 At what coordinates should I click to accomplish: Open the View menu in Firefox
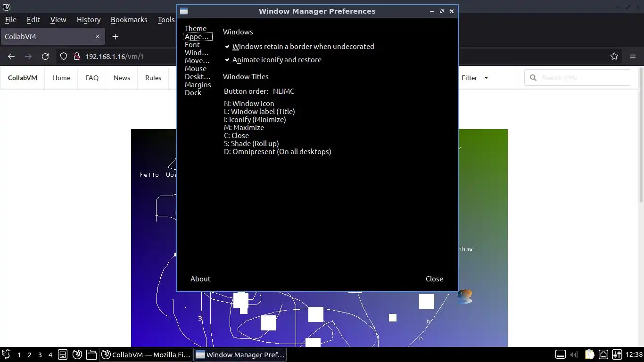58,19
